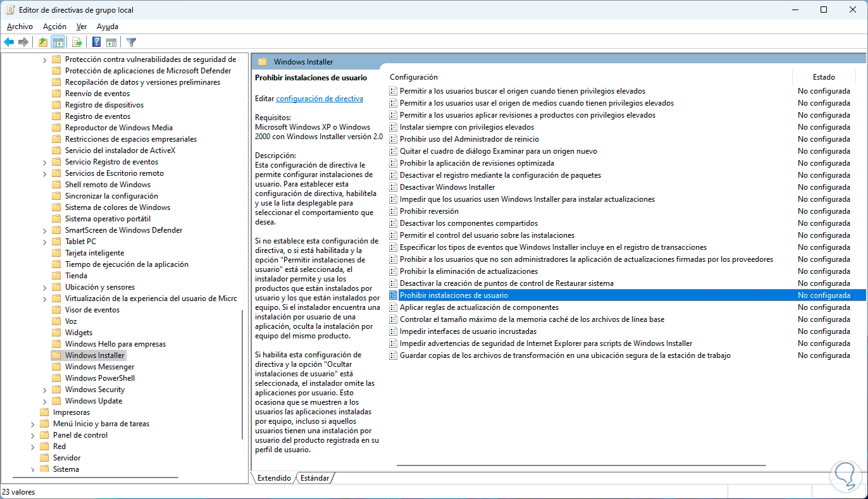Expand the 'Sistema' tree node

click(x=32, y=469)
